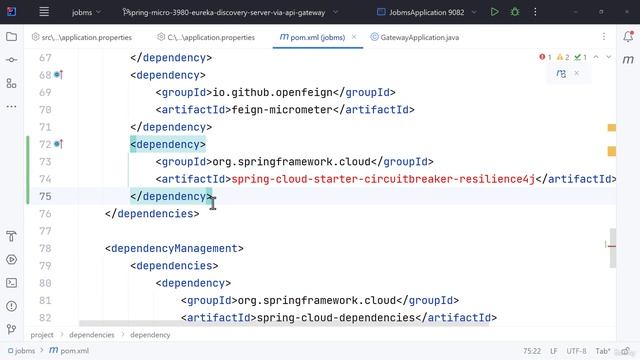This screenshot has width=640, height=360.
Task: Click the upper yellow warning stripe marker
Action: coord(611,128)
